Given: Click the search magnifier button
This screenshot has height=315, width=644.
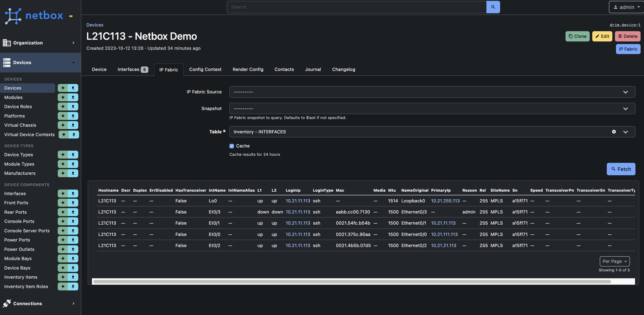Looking at the screenshot, I should pos(493,7).
